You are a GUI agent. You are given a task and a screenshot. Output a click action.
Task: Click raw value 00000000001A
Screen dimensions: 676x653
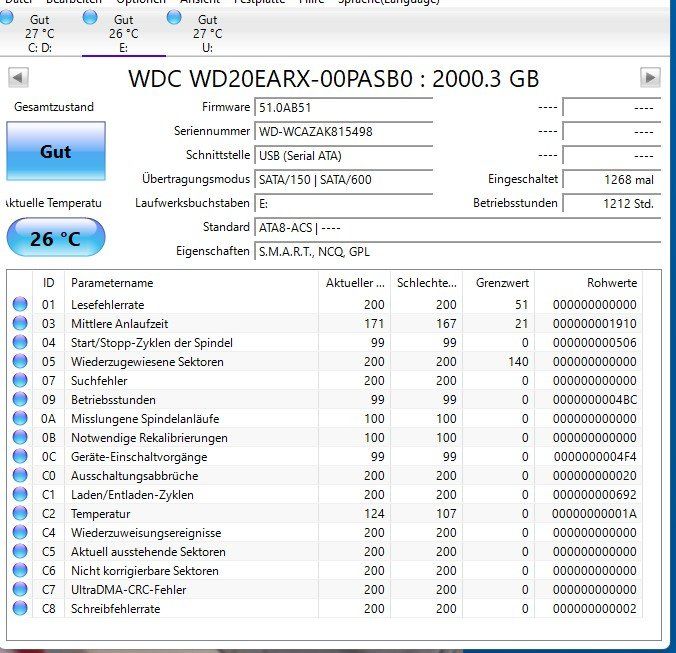[x=594, y=513]
